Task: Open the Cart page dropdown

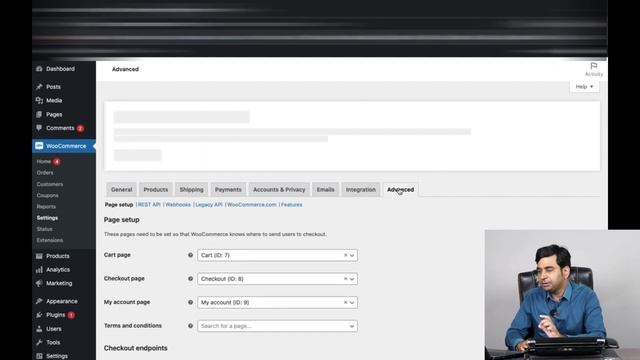Action: [278, 256]
